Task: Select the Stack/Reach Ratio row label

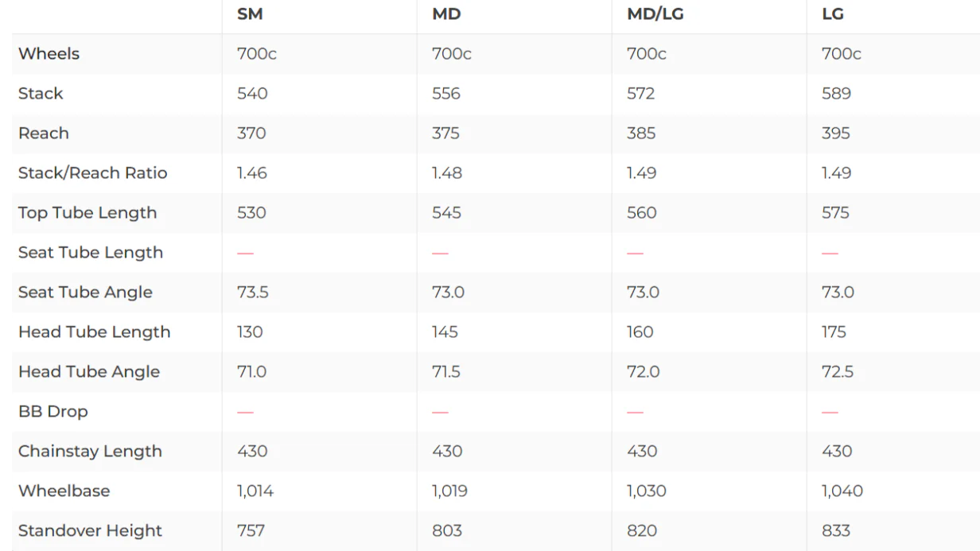Action: point(93,173)
